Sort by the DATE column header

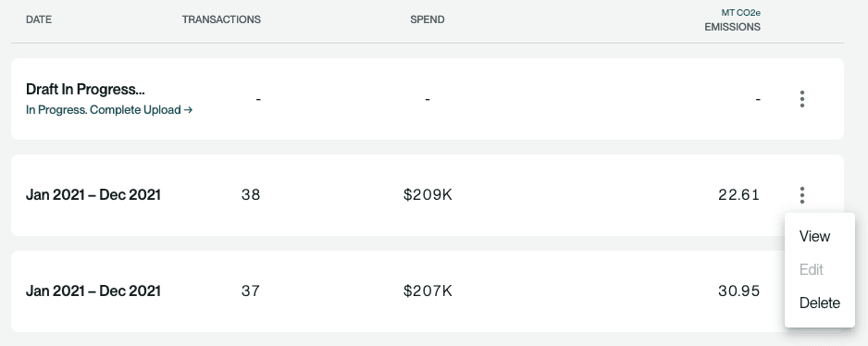pos(39,19)
